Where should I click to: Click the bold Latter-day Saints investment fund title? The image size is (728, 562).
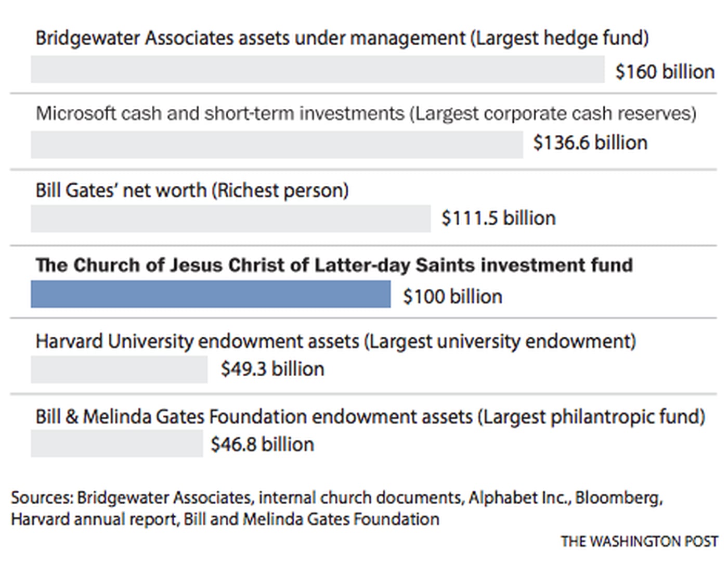[x=334, y=265]
